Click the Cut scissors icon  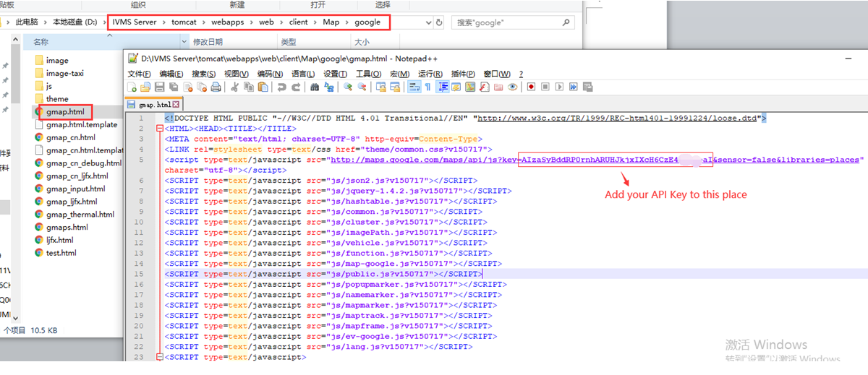point(235,87)
